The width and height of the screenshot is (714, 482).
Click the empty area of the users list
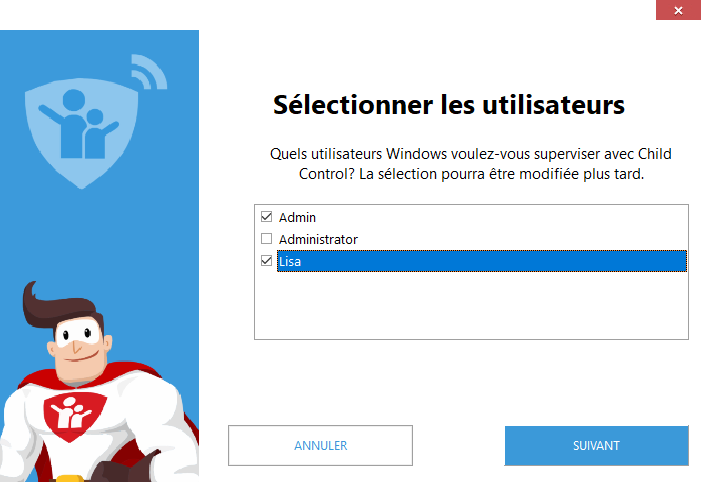tap(471, 306)
